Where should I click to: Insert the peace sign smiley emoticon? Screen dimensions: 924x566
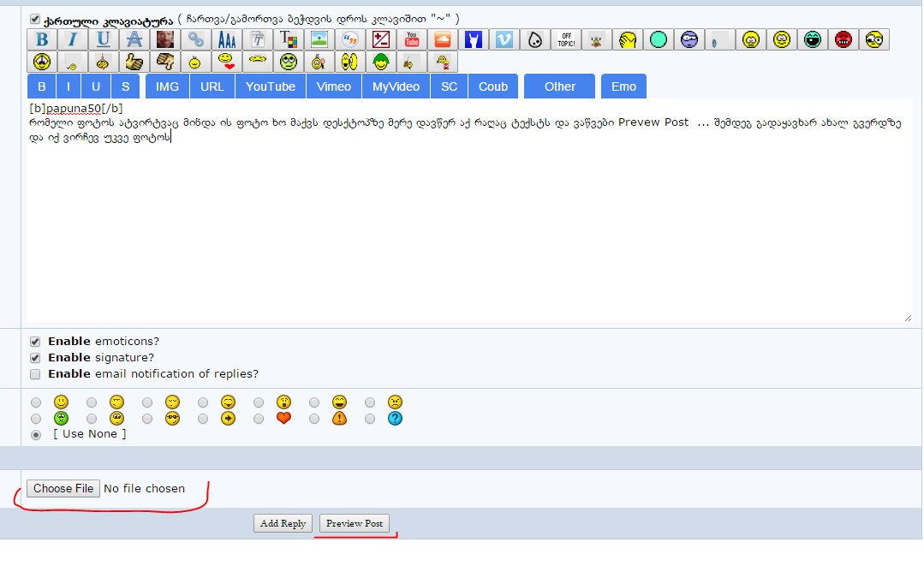pyautogui.click(x=43, y=62)
